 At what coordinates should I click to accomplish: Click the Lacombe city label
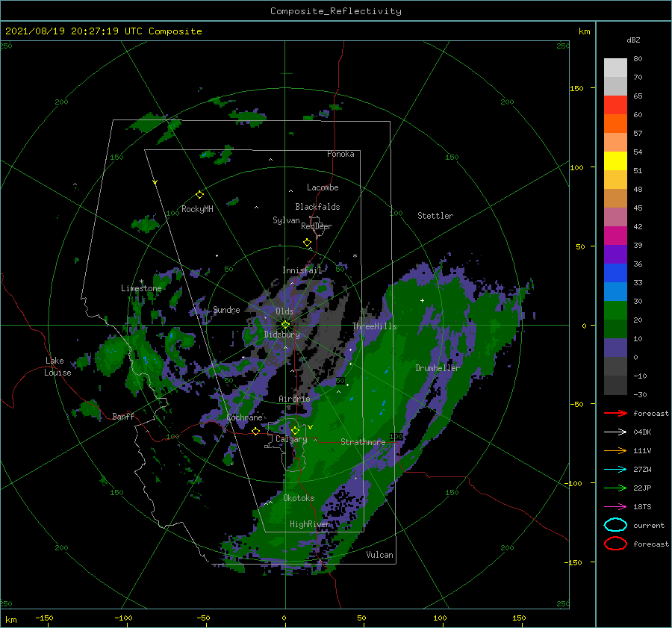point(323,187)
